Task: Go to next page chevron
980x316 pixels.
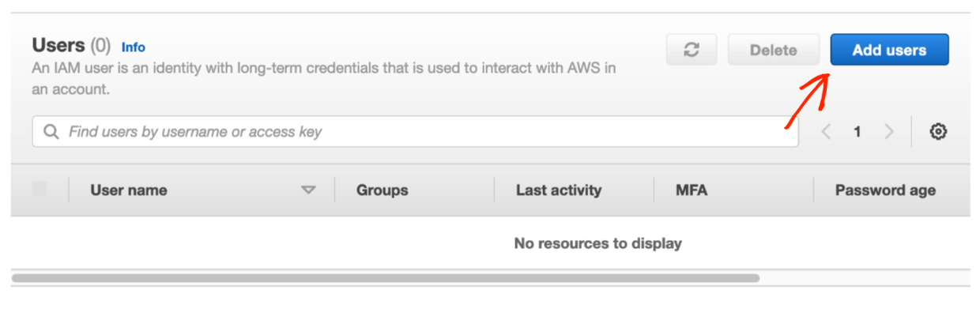Action: coord(889,132)
